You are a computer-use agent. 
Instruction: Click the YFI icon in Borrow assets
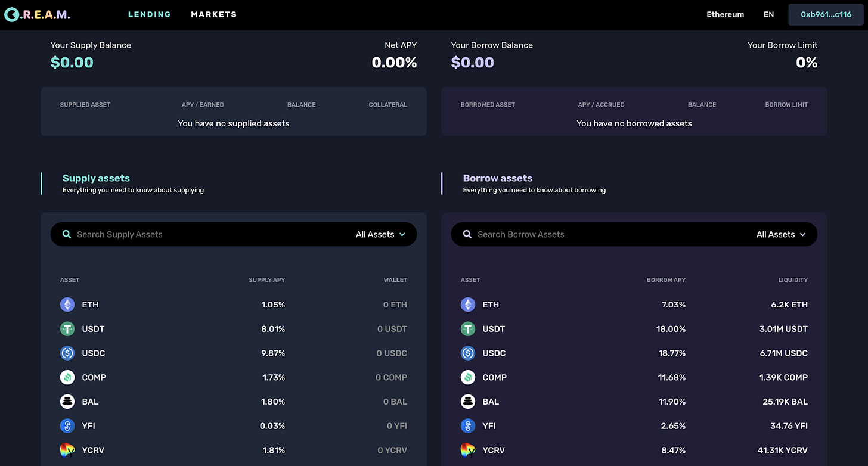[x=468, y=426]
